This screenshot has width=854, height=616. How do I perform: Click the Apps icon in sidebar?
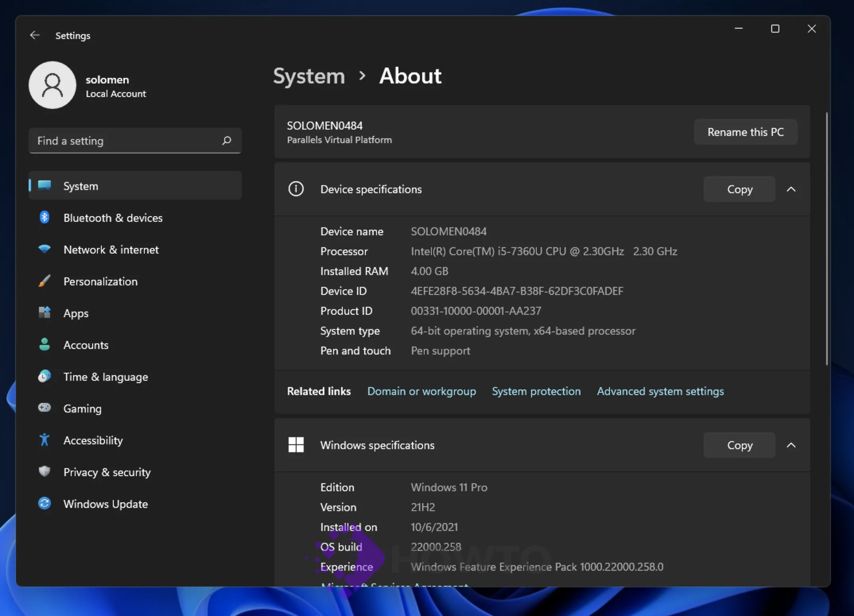pos(45,313)
